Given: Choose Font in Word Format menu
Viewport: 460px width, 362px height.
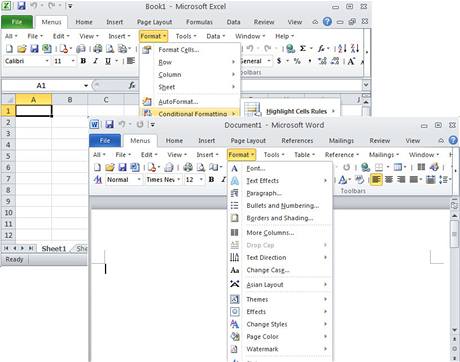Looking at the screenshot, I should coord(279,168).
